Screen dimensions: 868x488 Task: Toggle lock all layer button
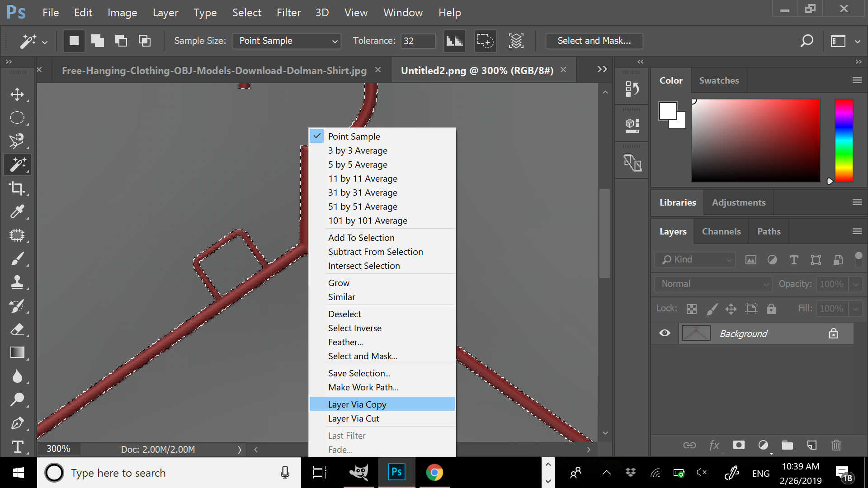[771, 309]
